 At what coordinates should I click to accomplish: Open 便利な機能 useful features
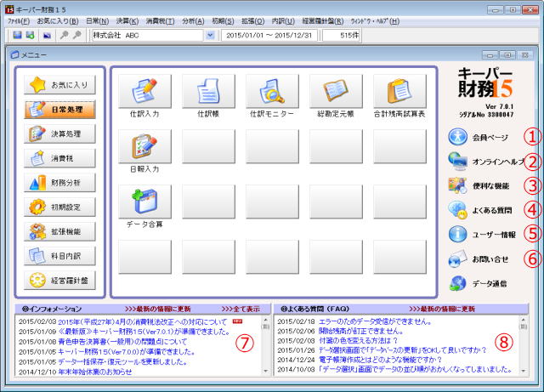click(479, 185)
